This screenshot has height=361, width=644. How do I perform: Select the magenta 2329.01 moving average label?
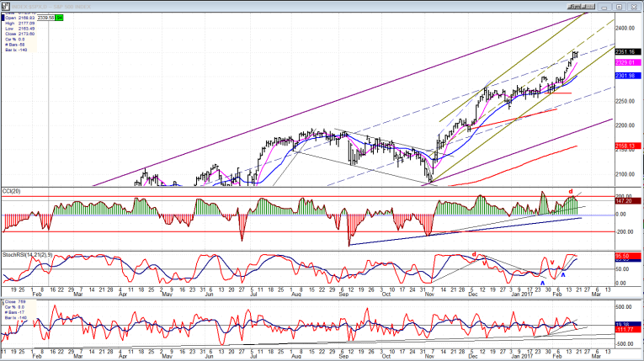(627, 63)
